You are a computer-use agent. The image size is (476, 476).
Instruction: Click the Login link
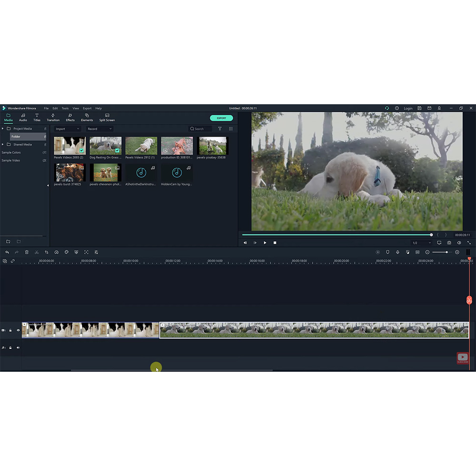[x=408, y=109]
